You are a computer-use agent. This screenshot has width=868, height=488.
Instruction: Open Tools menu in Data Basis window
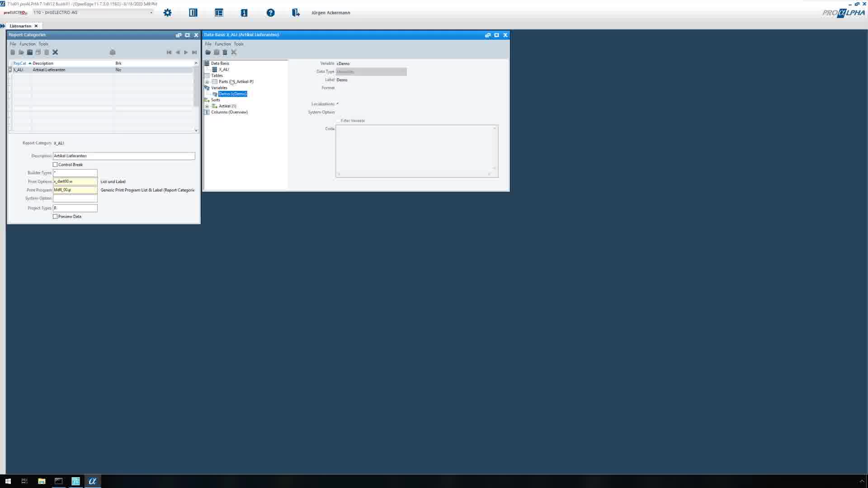pyautogui.click(x=239, y=44)
